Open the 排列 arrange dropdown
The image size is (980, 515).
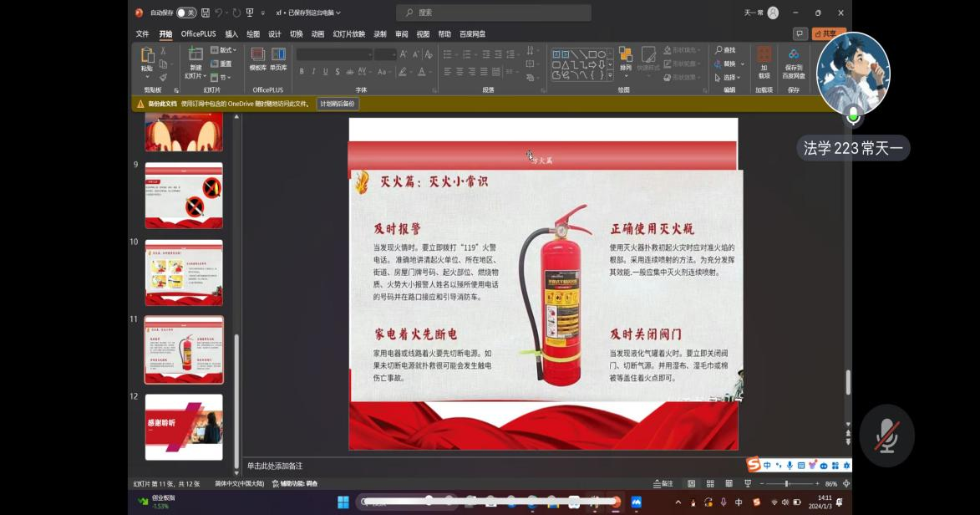click(x=626, y=61)
